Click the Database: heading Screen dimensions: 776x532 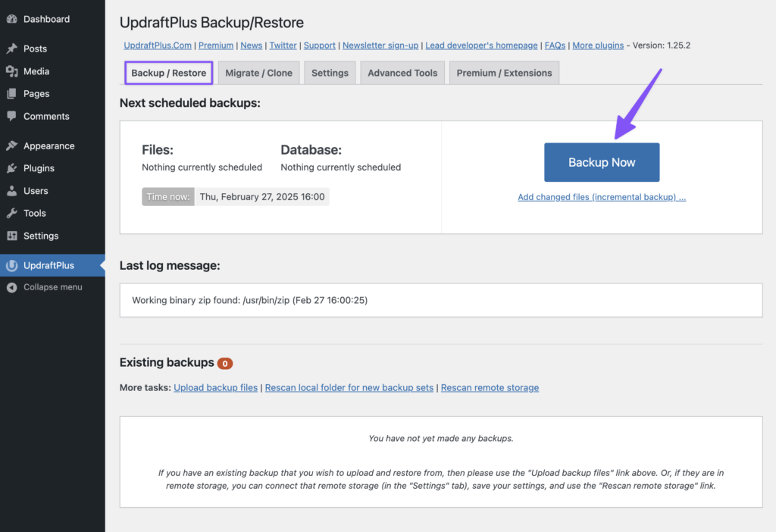[x=311, y=150]
